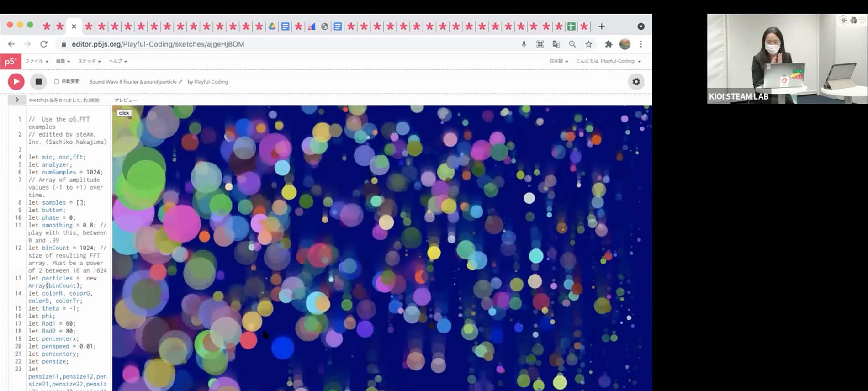Viewport: 868px width, 391px height.
Task: Open the Chrome extensions puzzle icon
Action: (x=608, y=44)
